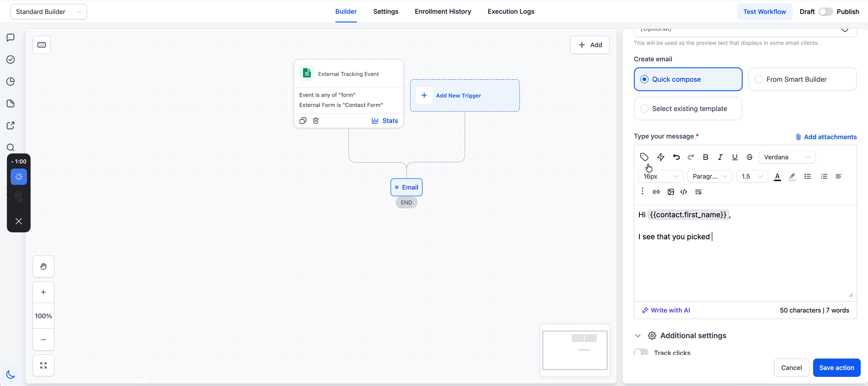Click the Add button on canvas
Viewport: 868px width, 386px height.
point(589,45)
